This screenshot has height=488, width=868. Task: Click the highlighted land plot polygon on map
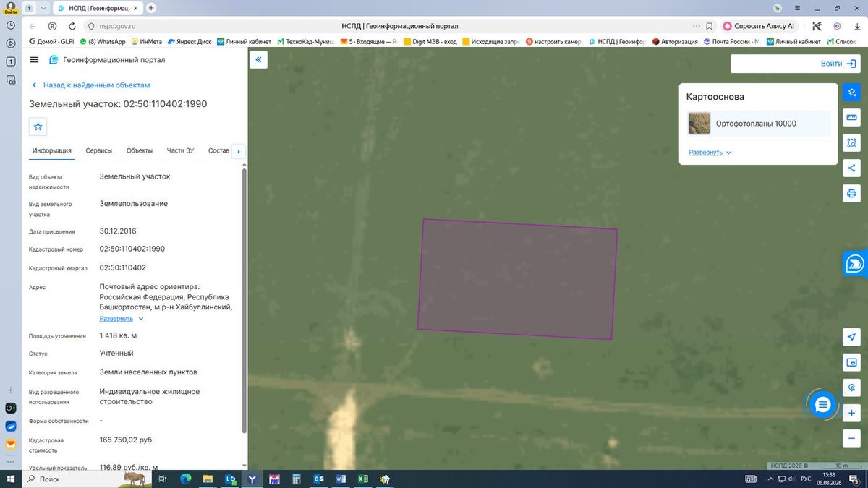(x=518, y=279)
